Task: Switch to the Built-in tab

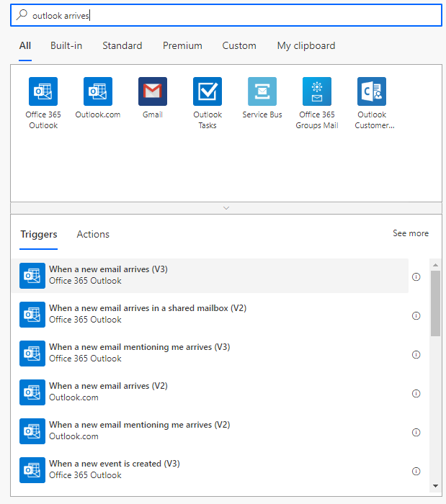Action: [66, 45]
